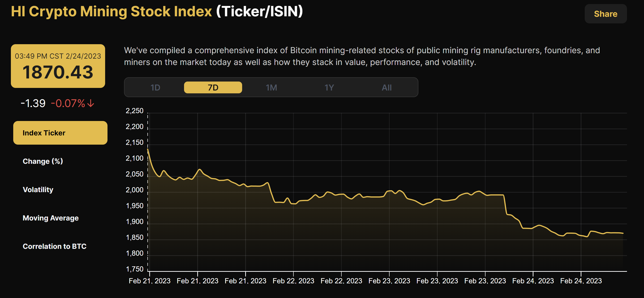Switch to the Change (%) view
This screenshot has height=298, width=644.
[x=43, y=161]
